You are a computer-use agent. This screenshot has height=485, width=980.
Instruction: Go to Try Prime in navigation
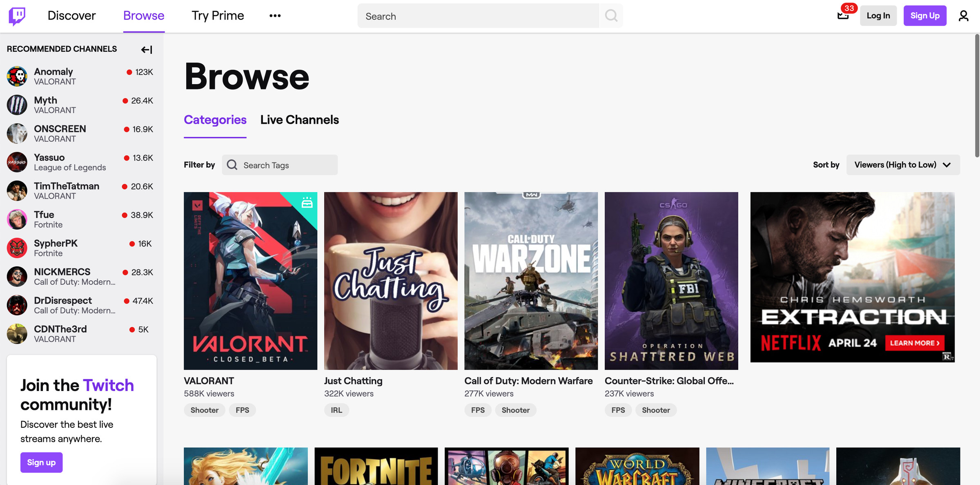click(x=218, y=16)
